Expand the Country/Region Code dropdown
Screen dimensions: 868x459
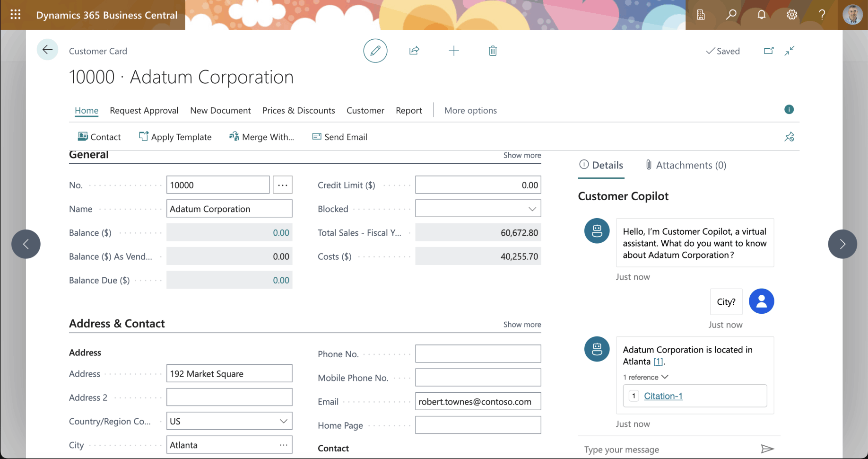pos(283,421)
